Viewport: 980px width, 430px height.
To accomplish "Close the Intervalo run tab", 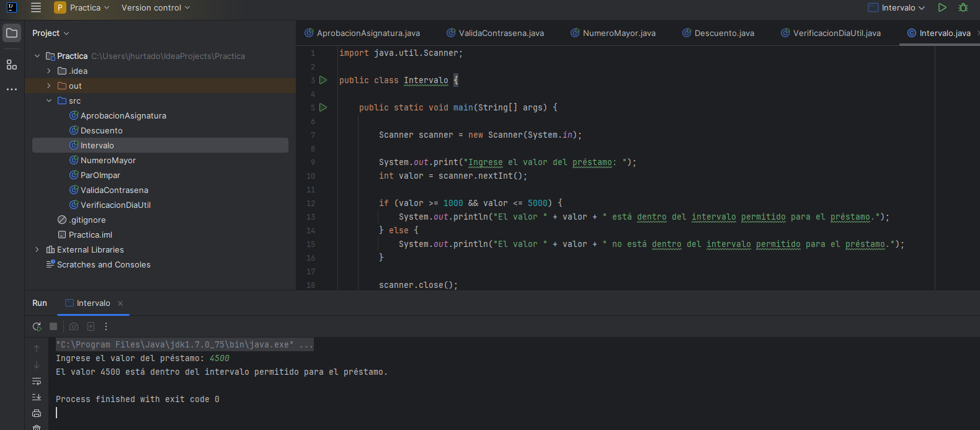I will tap(120, 303).
